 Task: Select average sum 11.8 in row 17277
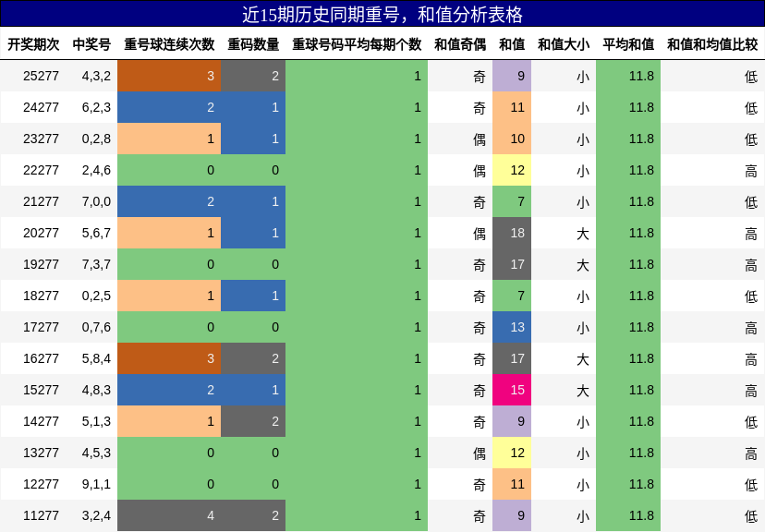[628, 327]
